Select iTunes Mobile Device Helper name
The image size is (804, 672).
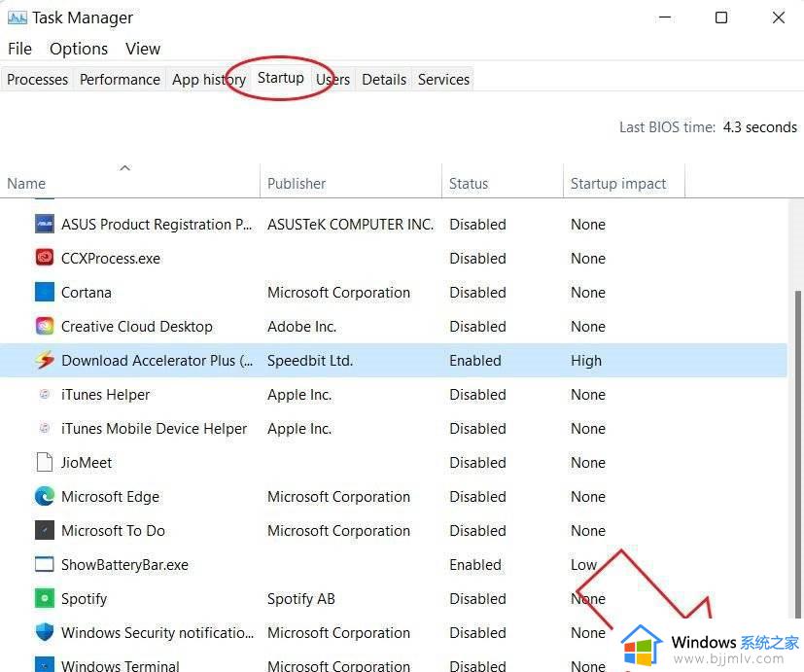pyautogui.click(x=154, y=428)
